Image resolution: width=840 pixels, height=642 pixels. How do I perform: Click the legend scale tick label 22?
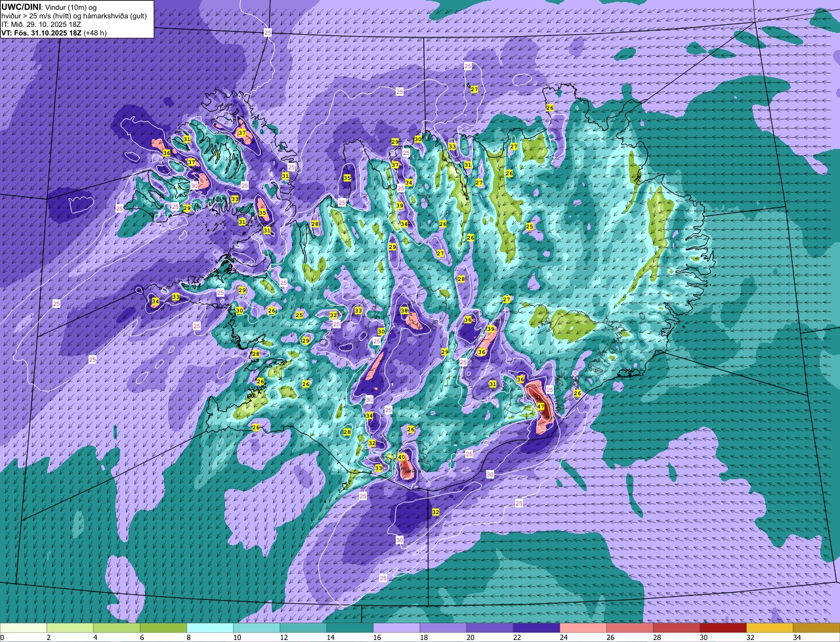(516, 637)
